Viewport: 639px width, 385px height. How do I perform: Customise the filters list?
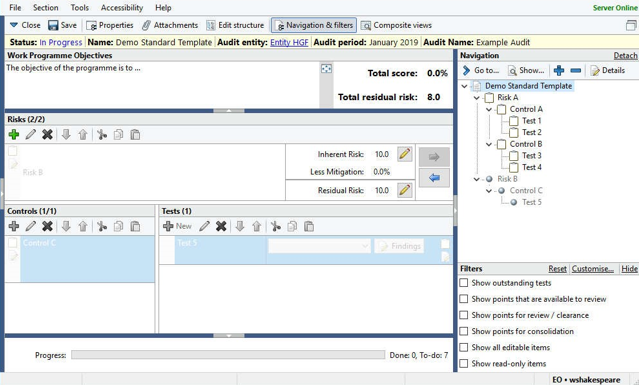coord(593,269)
